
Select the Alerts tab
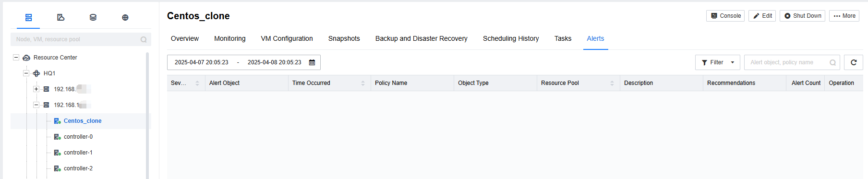point(595,38)
